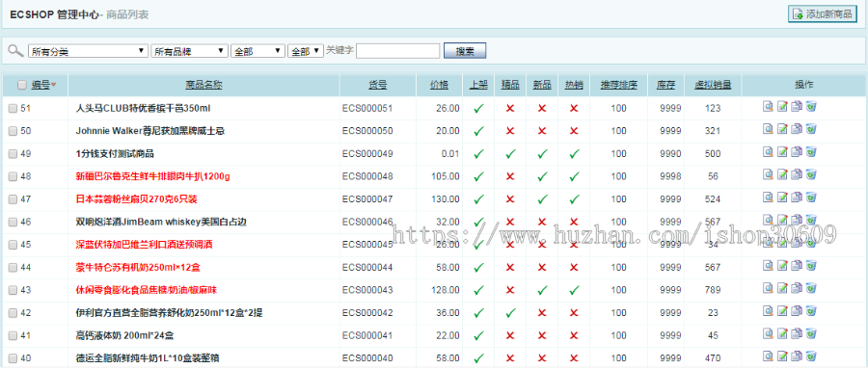Check the box for row 51
Image resolution: width=868 pixels, height=369 pixels.
[13, 109]
